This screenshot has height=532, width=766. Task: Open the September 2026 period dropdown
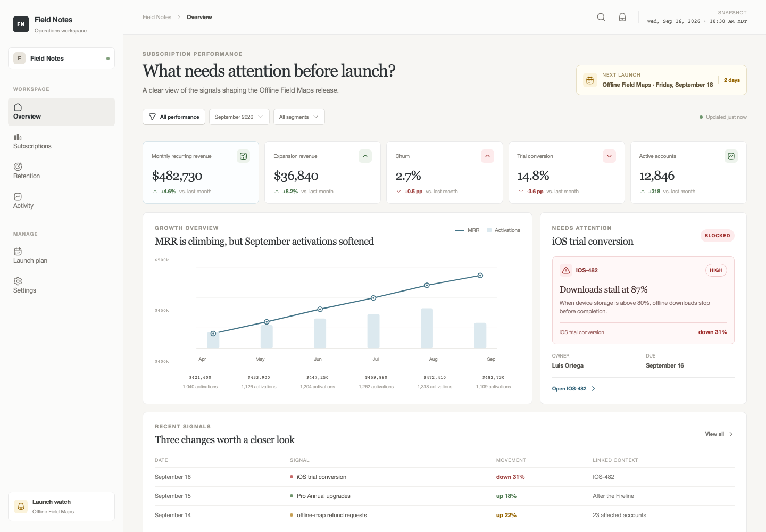click(239, 117)
